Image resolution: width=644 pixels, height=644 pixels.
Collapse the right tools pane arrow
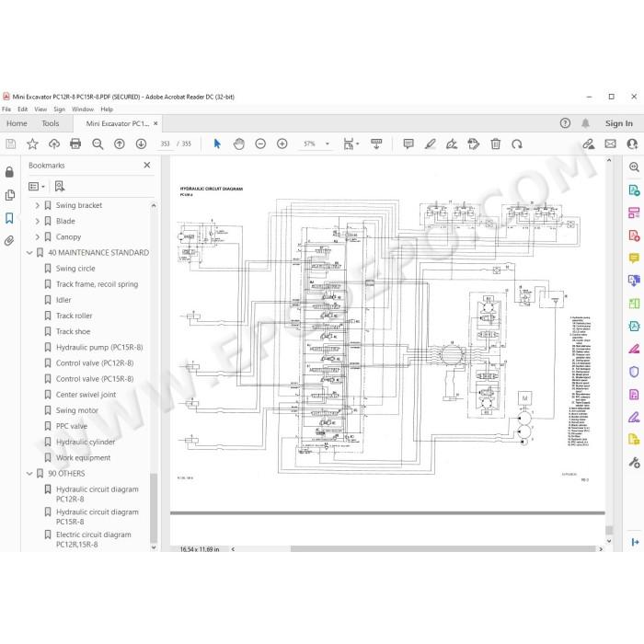tap(635, 542)
